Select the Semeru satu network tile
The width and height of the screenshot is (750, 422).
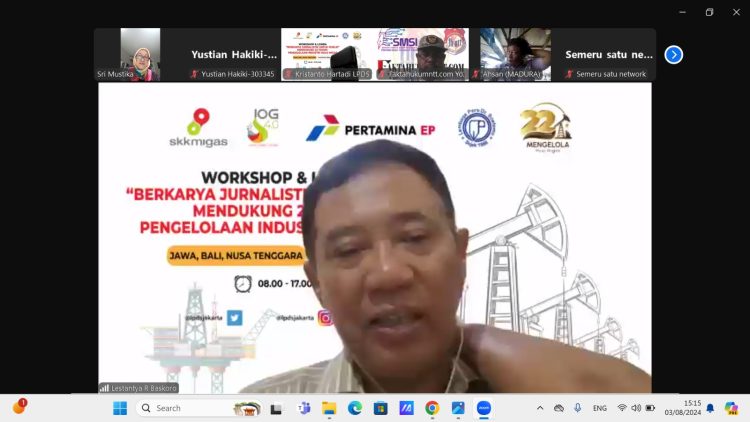(609, 54)
